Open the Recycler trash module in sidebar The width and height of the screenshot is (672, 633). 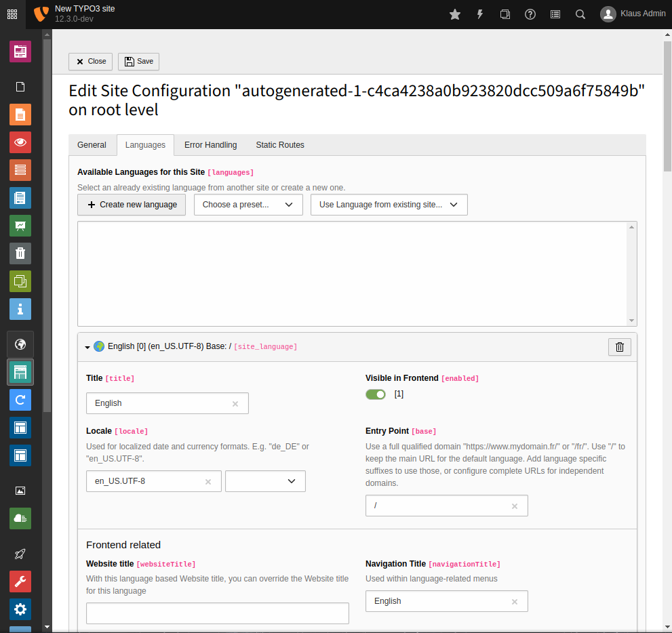[20, 253]
